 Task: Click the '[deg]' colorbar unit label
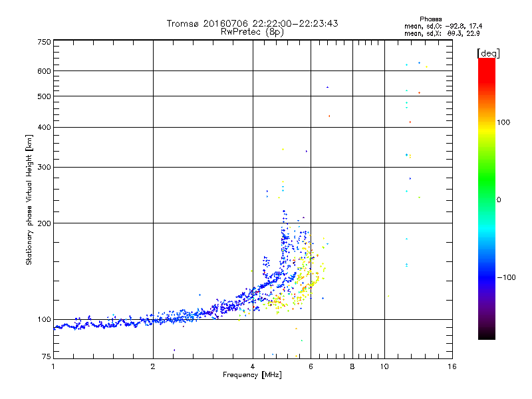[488, 53]
